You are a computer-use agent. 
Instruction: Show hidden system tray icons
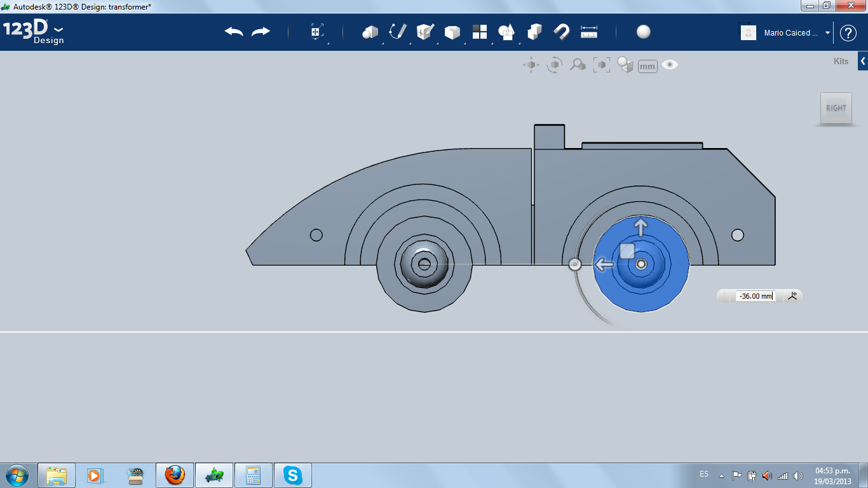(721, 475)
